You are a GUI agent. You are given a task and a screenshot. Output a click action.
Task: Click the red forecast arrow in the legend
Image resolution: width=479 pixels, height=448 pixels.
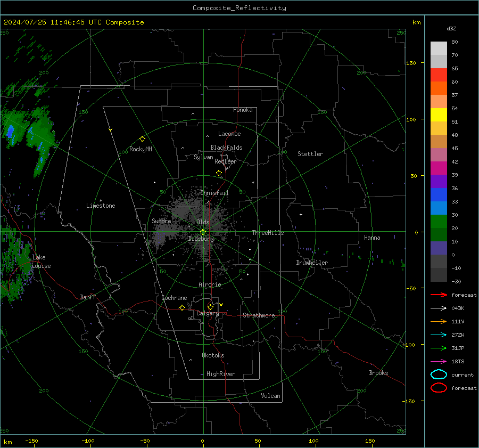click(439, 295)
